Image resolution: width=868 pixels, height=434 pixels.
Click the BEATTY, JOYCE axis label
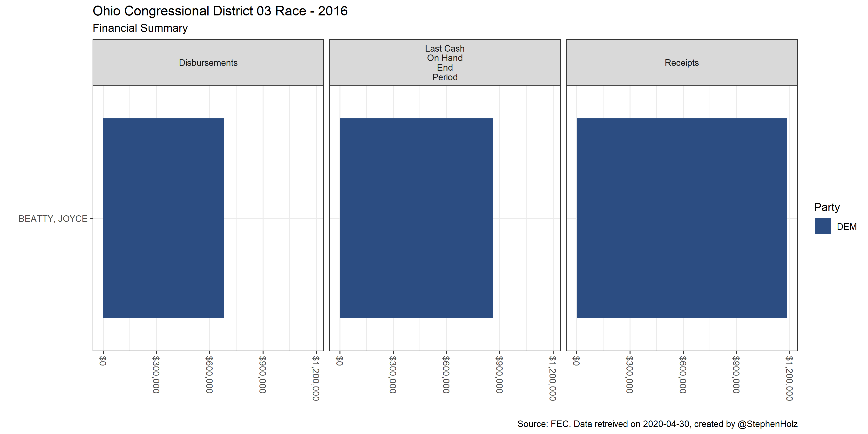point(53,219)
